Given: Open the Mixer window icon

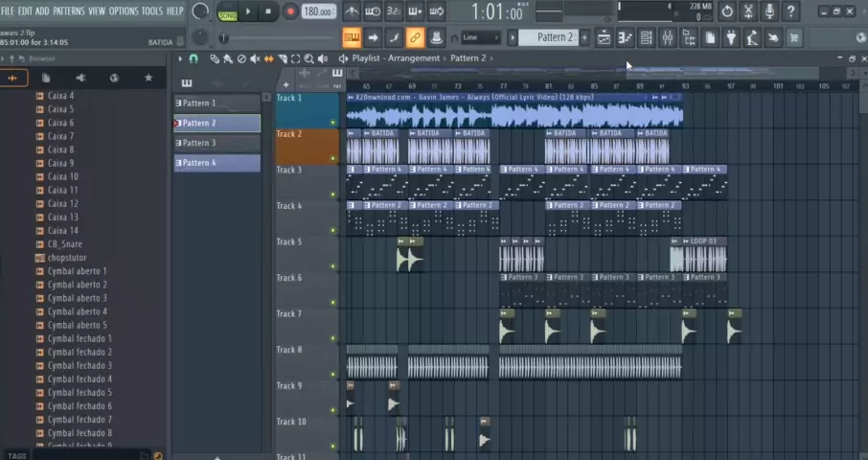Looking at the screenshot, I should coord(668,37).
